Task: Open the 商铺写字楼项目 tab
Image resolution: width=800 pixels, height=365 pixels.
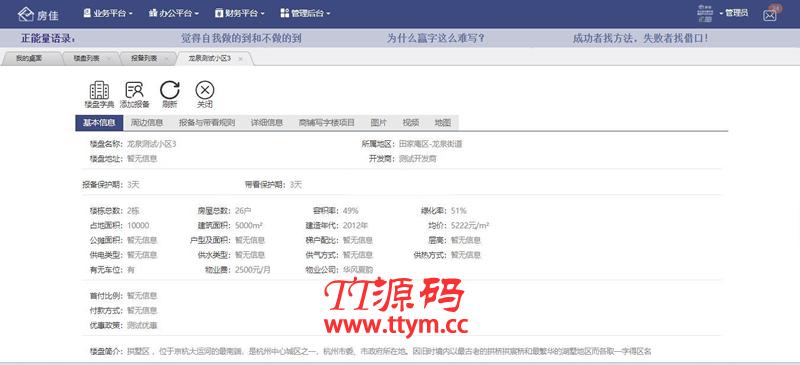Action: (x=327, y=123)
